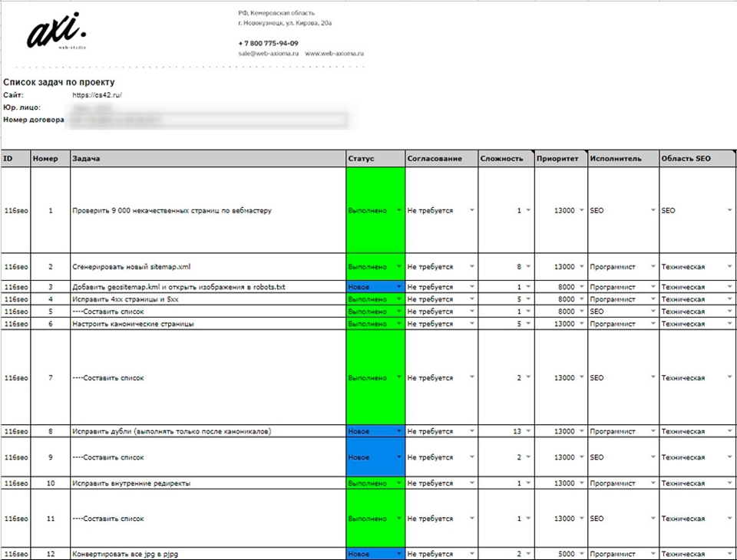The height and width of the screenshot is (560, 737).
Task: Select task cell 'Исправить внутренние редиректы'
Action: (x=131, y=483)
